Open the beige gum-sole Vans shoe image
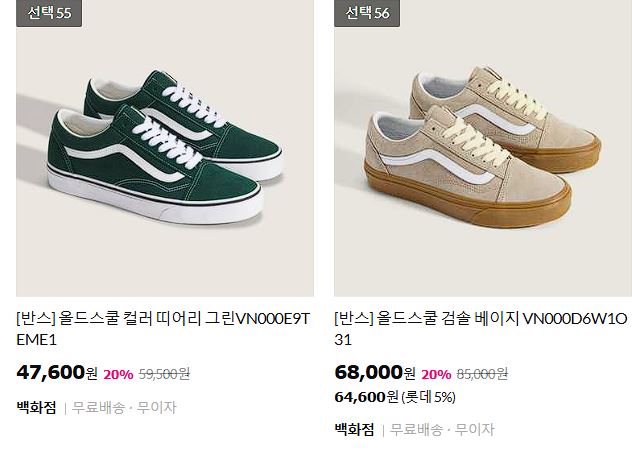Viewport: 632px width, 454px height. (x=483, y=148)
